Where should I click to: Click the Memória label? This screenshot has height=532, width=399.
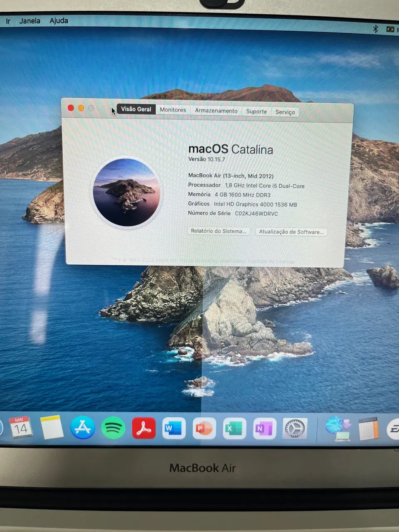point(199,194)
